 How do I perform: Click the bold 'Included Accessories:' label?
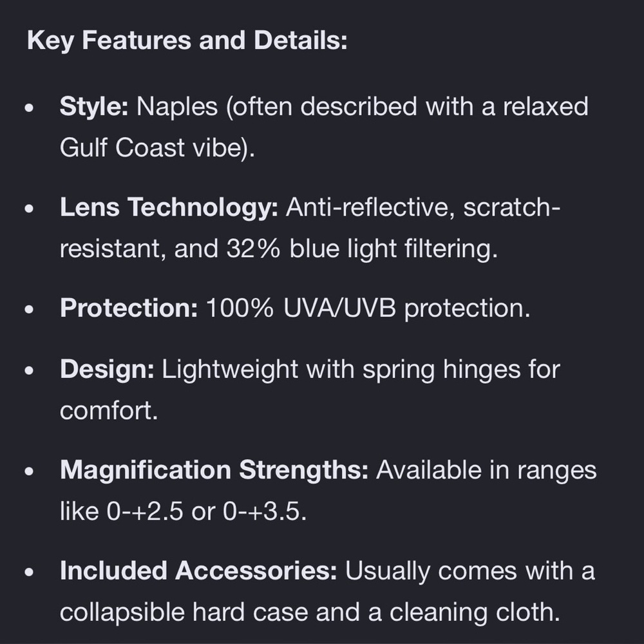point(198,571)
